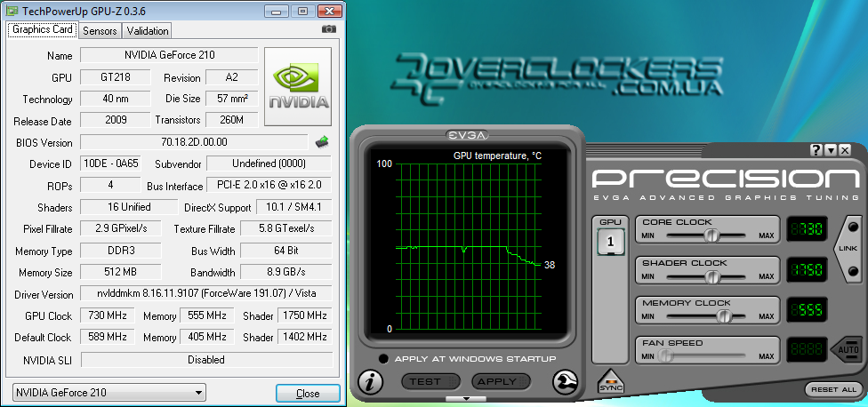Screen dimensions: 868x407
Task: Click Memory clock value 555 MHz
Action: 207,315
